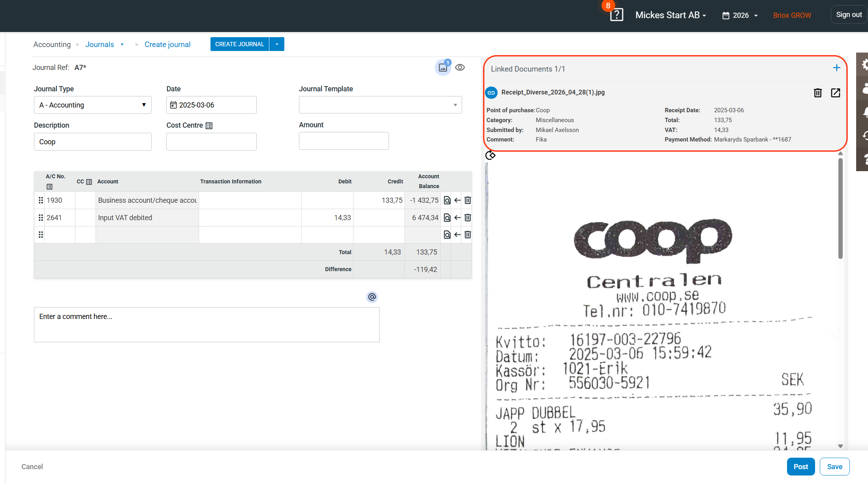Click the arrow icon on row 2641
The width and height of the screenshot is (868, 483).
[x=457, y=218]
